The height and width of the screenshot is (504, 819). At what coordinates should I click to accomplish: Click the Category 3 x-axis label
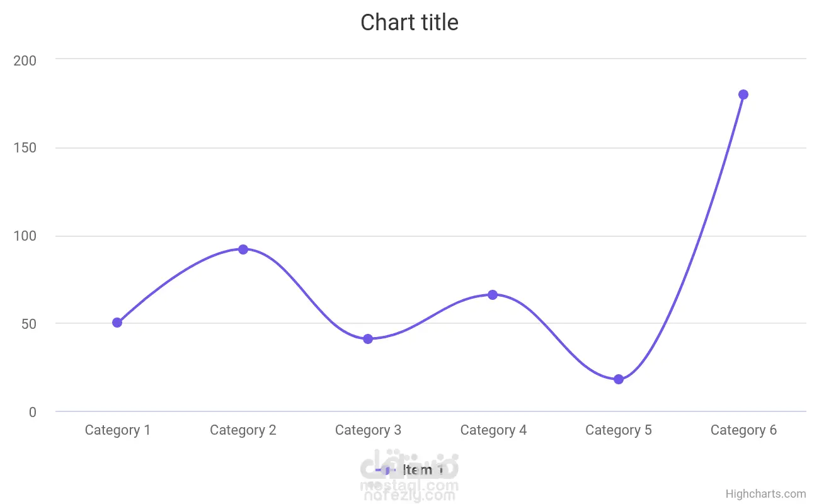[x=368, y=430]
